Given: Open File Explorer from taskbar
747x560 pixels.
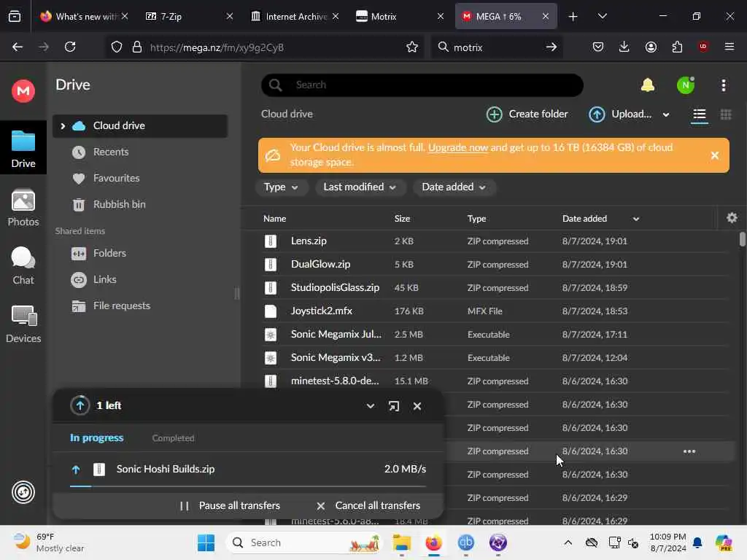Looking at the screenshot, I should (x=402, y=542).
